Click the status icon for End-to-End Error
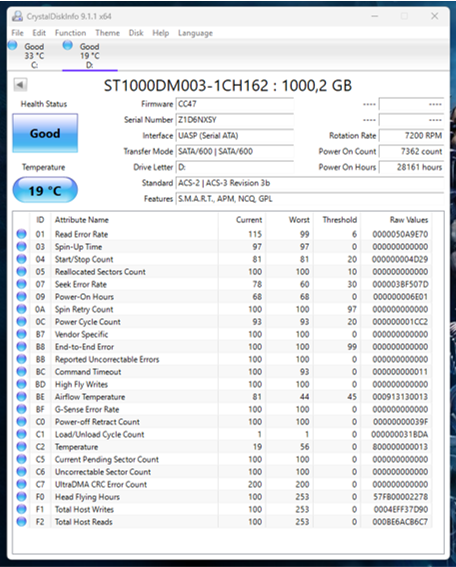 pos(22,346)
